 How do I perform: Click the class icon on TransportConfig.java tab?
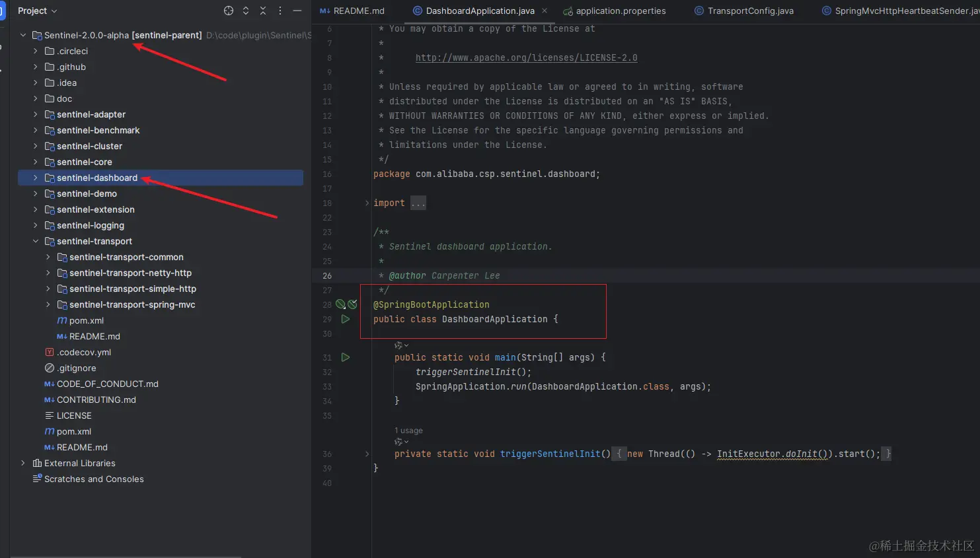pos(699,11)
